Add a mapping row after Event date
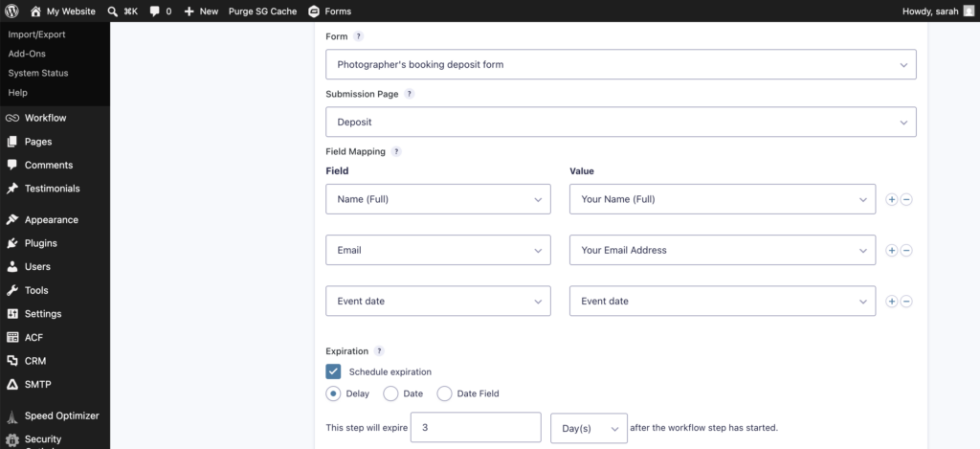The image size is (980, 449). coord(892,302)
